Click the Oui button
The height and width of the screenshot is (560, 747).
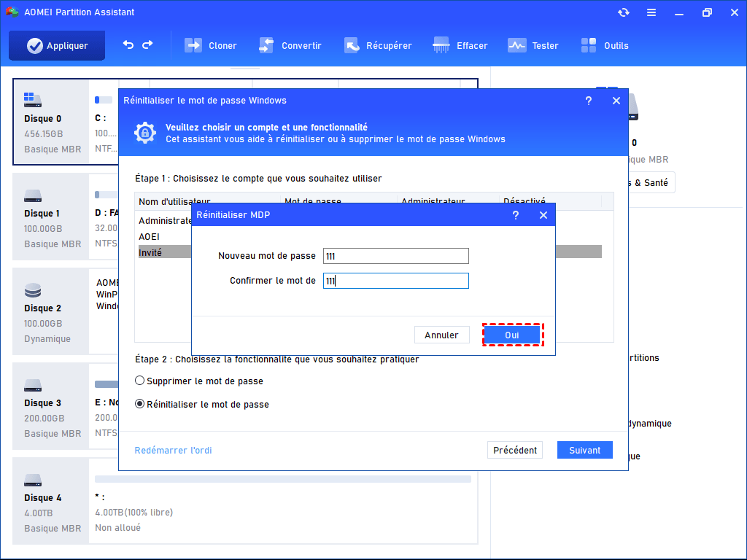pyautogui.click(x=512, y=335)
